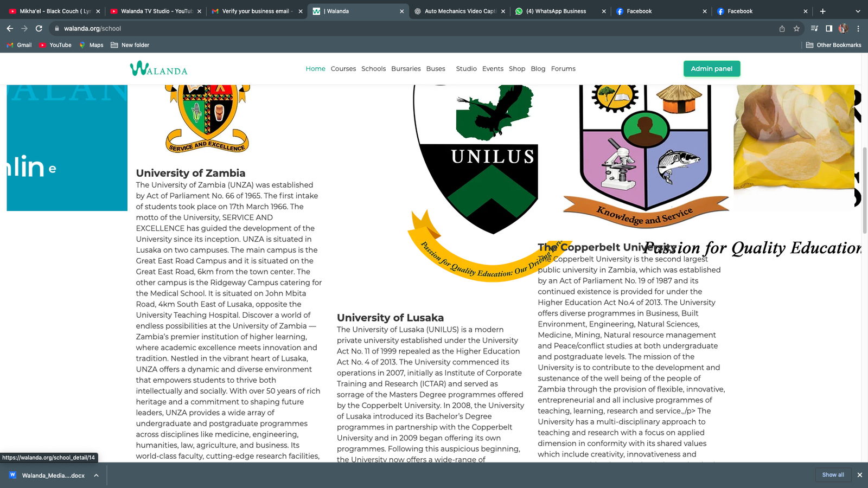Screen dimensions: 868x488
Task: Click the browser back arrow
Action: (10, 28)
